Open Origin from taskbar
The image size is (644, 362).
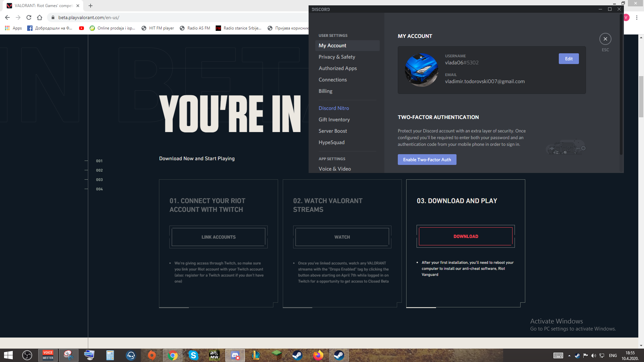(x=152, y=355)
